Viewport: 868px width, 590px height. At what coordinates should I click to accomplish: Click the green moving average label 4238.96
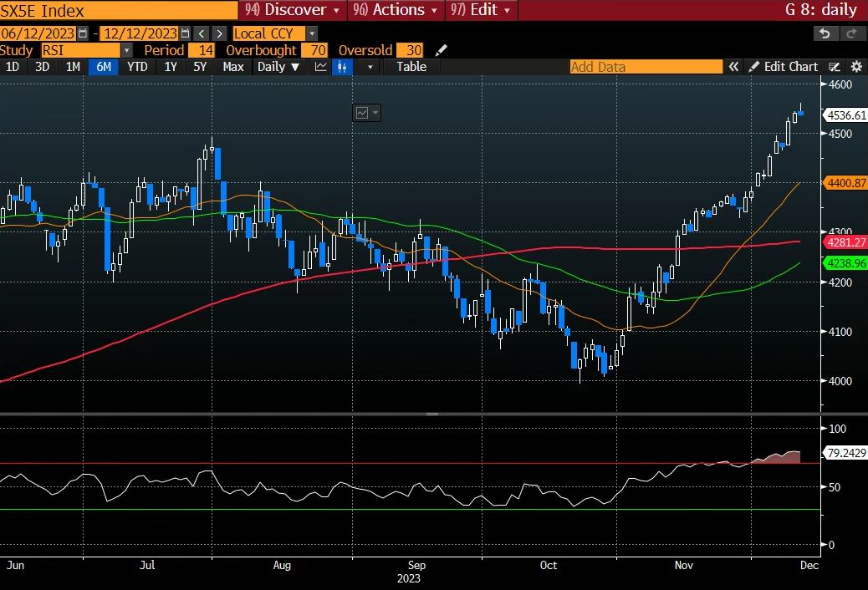[846, 263]
